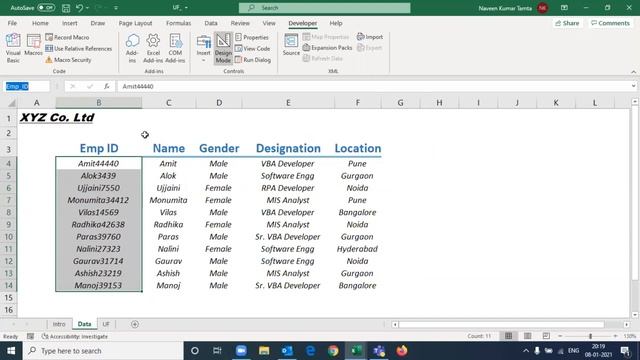Select column C header
Viewport: 640px width, 360px height.
169,103
